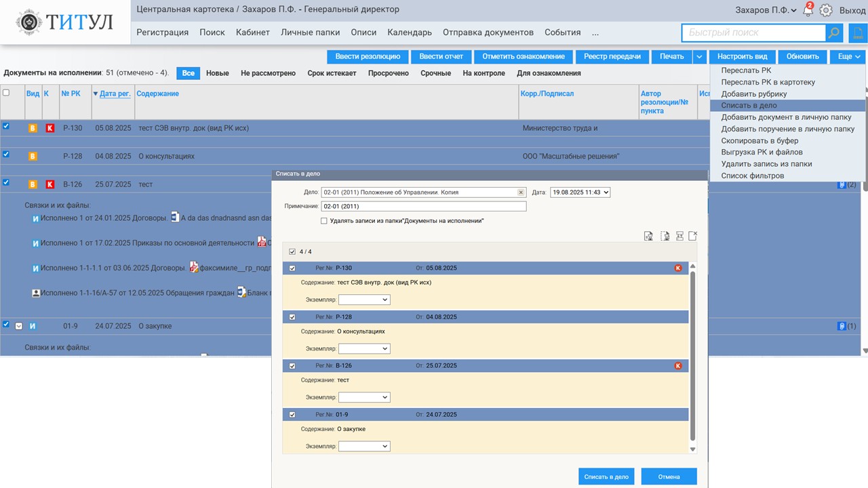Open settings via the gear icon
This screenshot has height=488, width=868.
click(826, 10)
